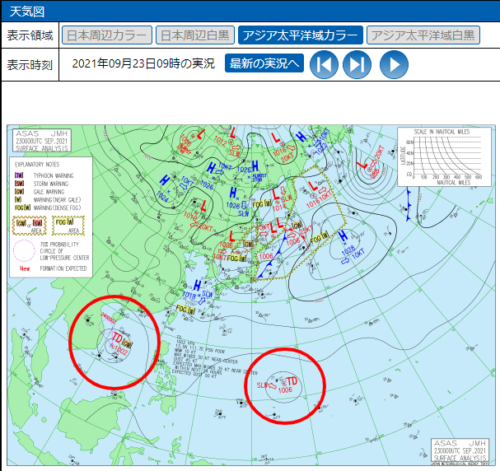Select the 日本周辺白黒 display area
Image resolution: width=500 pixels, height=471 pixels.
195,35
